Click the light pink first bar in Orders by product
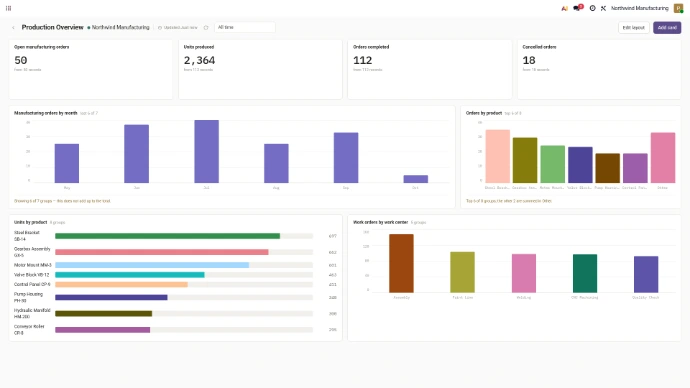The image size is (690, 388). pyautogui.click(x=498, y=156)
